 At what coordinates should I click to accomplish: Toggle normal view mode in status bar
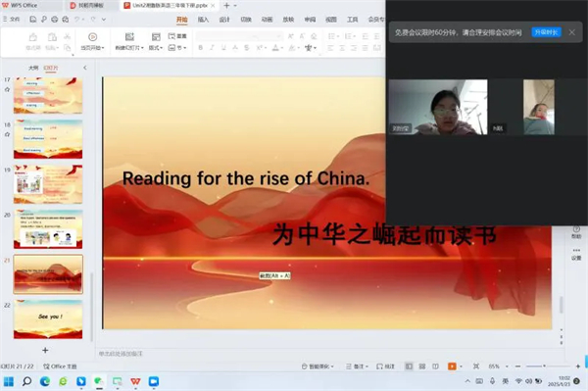click(409, 367)
